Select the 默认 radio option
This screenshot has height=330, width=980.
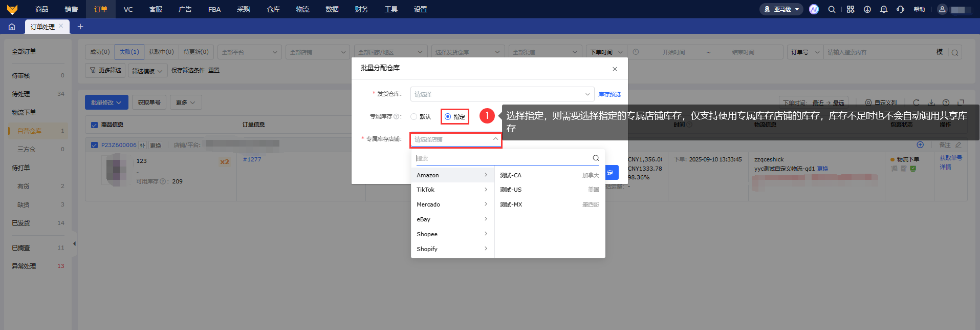[414, 117]
